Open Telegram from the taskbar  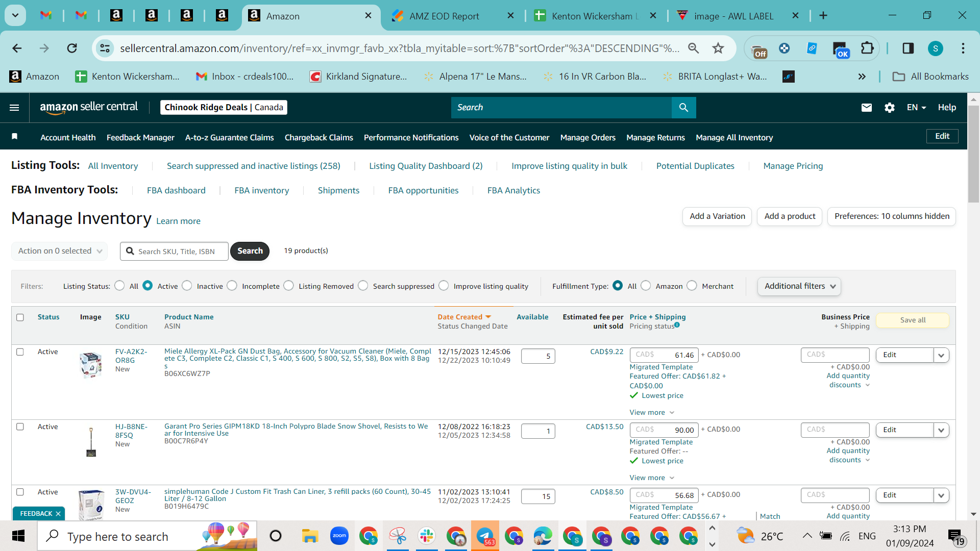tap(485, 536)
